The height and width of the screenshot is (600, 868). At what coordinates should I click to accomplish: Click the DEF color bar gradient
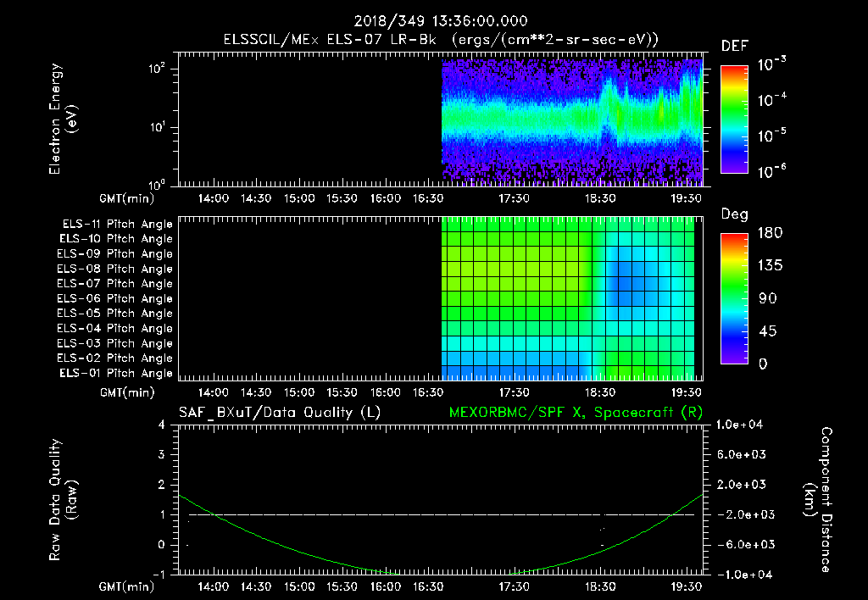coord(734,119)
